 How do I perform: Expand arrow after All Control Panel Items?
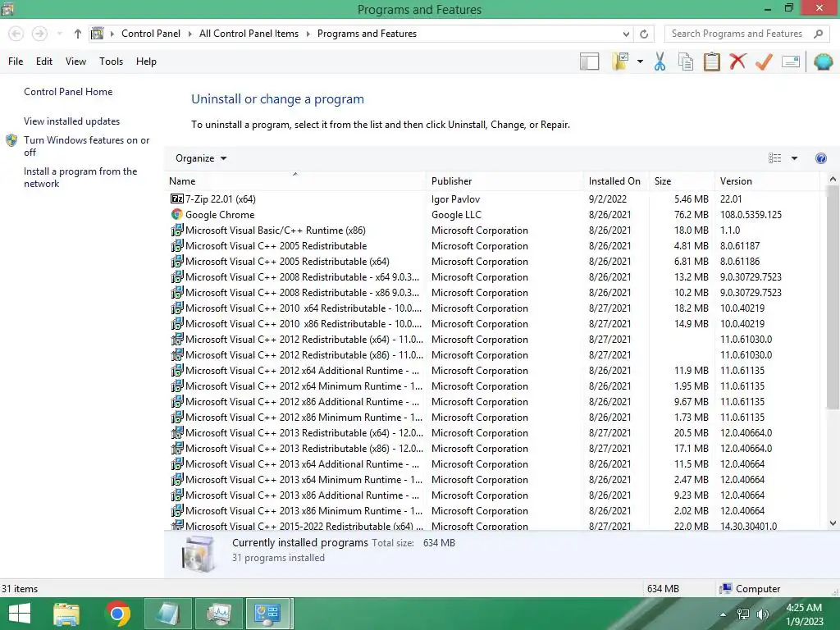click(308, 34)
